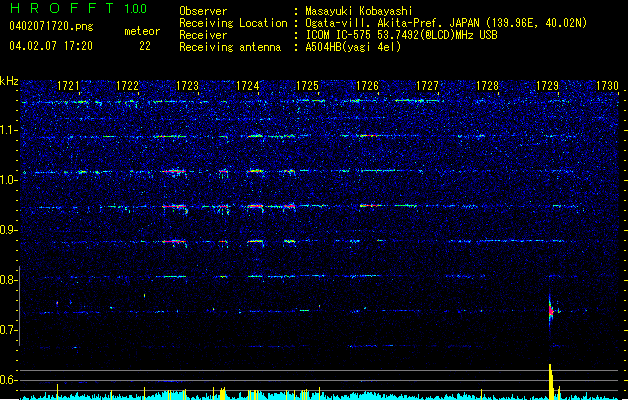Click the "meteor" label
629x400 pixels.
click(x=142, y=31)
